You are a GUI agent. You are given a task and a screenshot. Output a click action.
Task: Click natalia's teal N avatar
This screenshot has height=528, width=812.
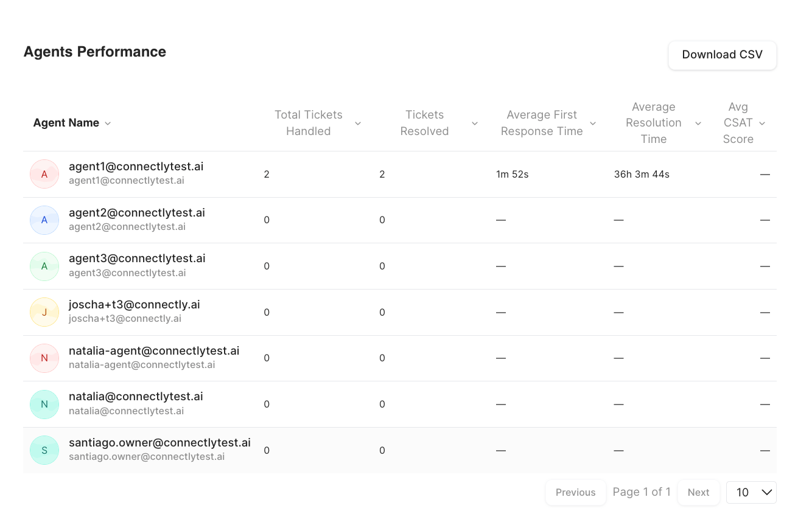click(x=44, y=405)
